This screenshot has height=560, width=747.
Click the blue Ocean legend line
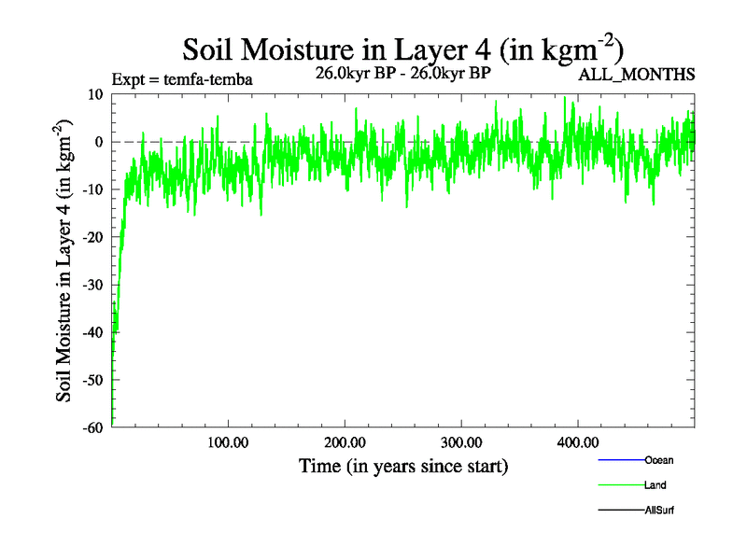[620, 460]
